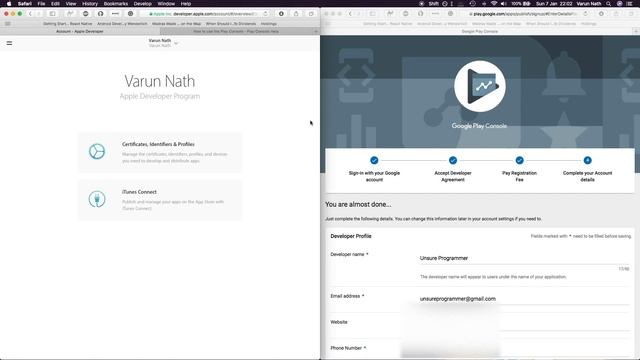Open the Safari application menu
Screen dimensions: 640x360
(x=24, y=3)
